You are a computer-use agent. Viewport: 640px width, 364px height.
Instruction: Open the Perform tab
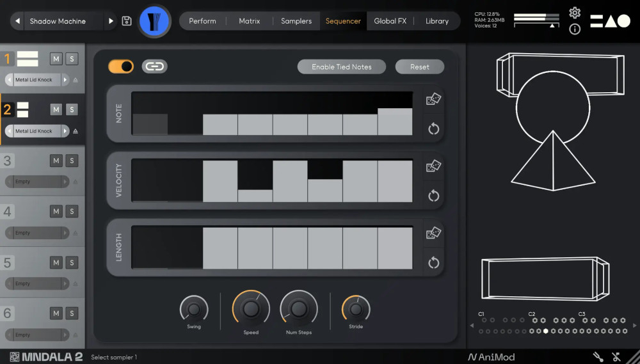(202, 21)
